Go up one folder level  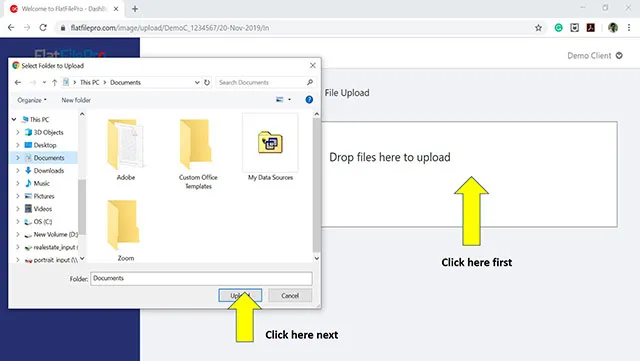54,82
